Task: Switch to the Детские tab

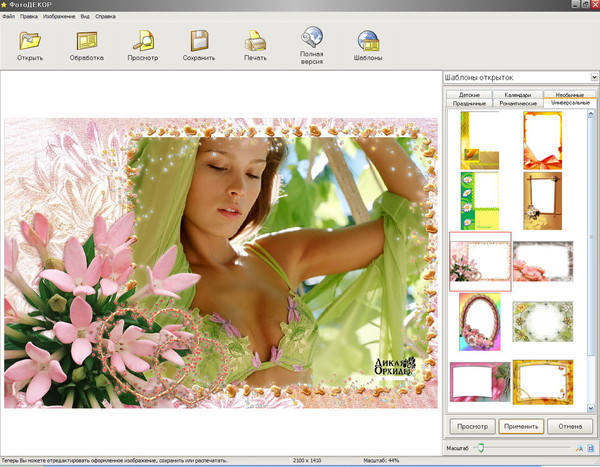Action: 467,95
